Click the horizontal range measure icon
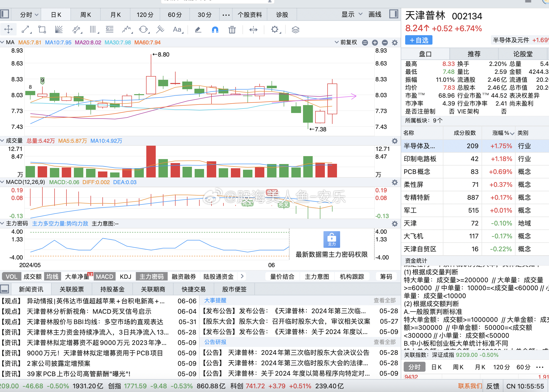549x392 pixels. pyautogui.click(x=253, y=30)
